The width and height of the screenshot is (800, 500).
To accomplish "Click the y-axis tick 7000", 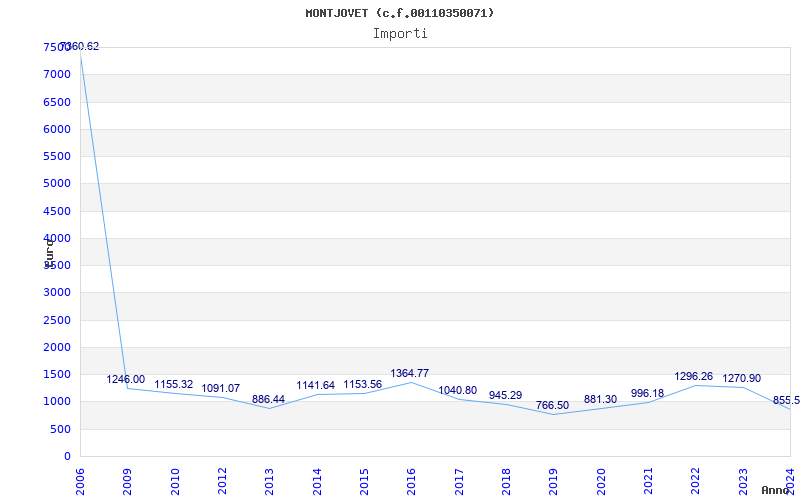I will pos(57,74).
